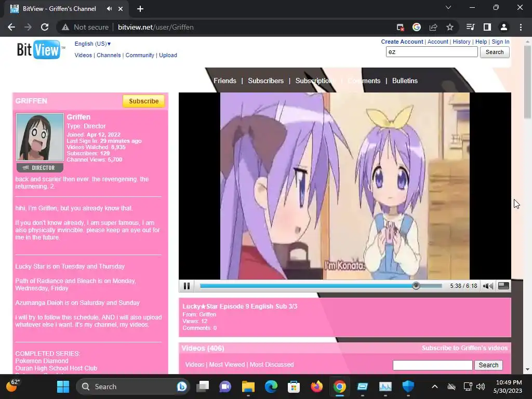The width and height of the screenshot is (532, 399).
Task: Open the Subscriptions channel tab
Action: click(315, 81)
